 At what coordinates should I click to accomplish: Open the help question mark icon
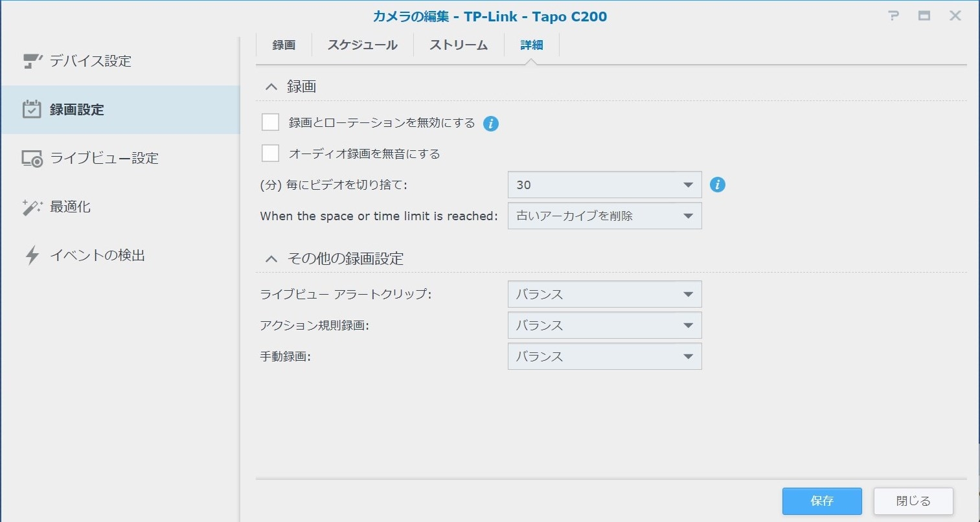pyautogui.click(x=894, y=16)
